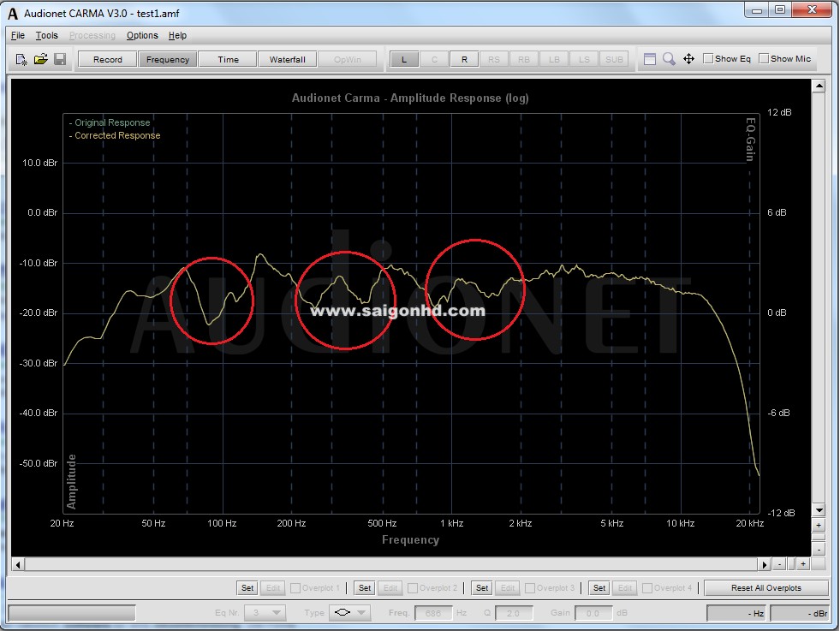
Task: Select the magnifier zoom tool
Action: coord(669,59)
